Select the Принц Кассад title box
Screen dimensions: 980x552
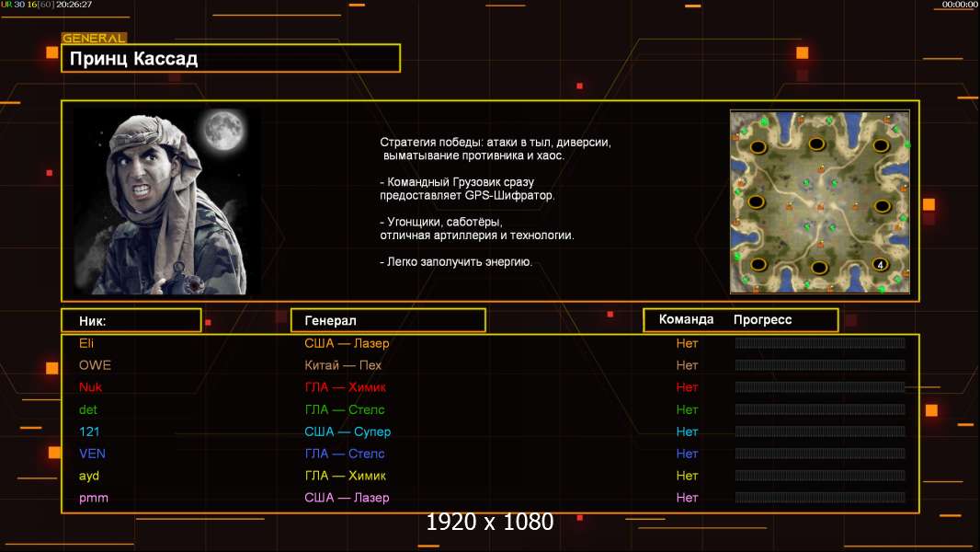231,59
